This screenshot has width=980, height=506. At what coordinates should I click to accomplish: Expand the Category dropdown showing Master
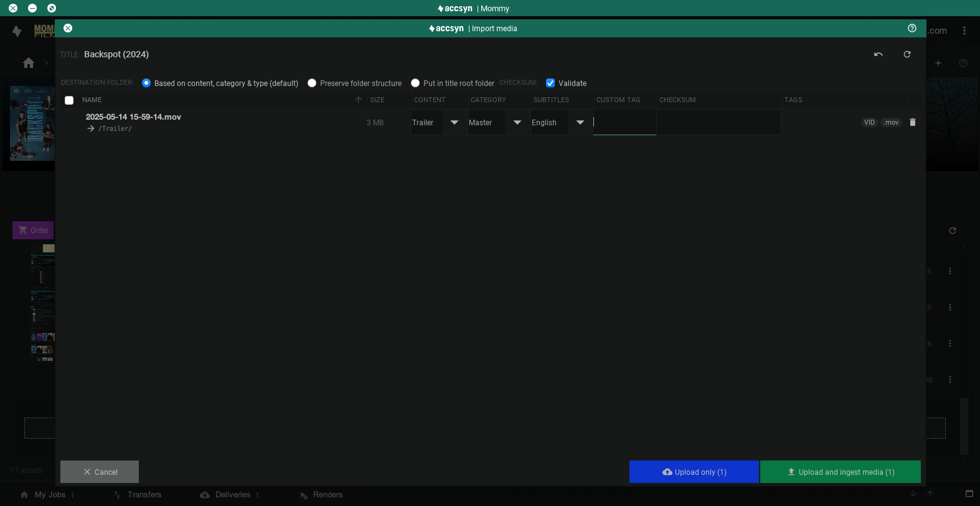(517, 123)
